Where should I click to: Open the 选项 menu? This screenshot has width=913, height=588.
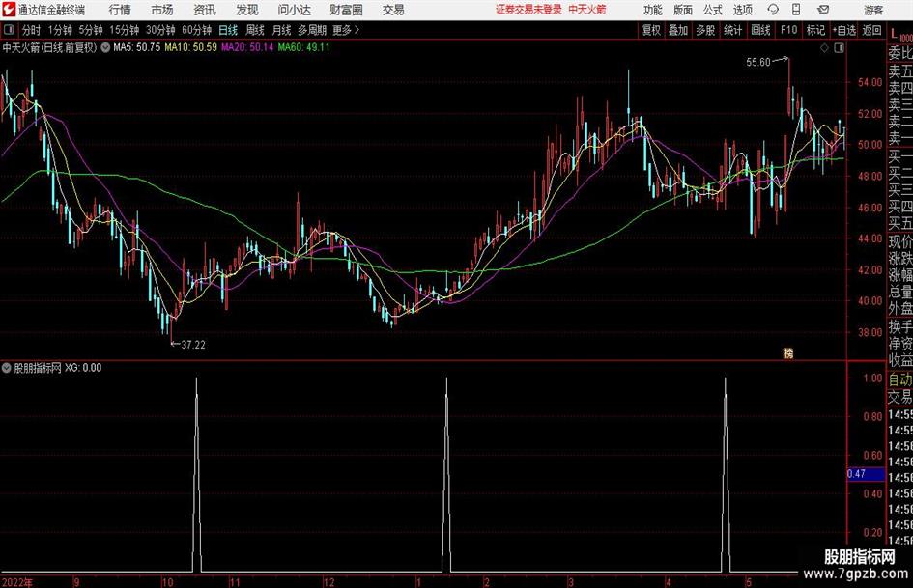pyautogui.click(x=742, y=10)
